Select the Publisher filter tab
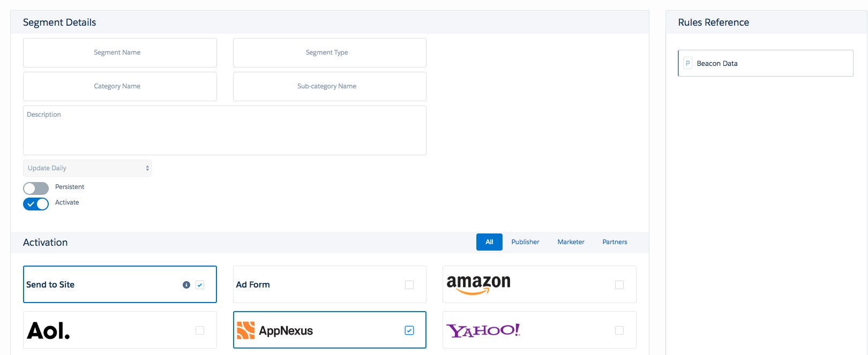This screenshot has height=355, width=868. (525, 242)
